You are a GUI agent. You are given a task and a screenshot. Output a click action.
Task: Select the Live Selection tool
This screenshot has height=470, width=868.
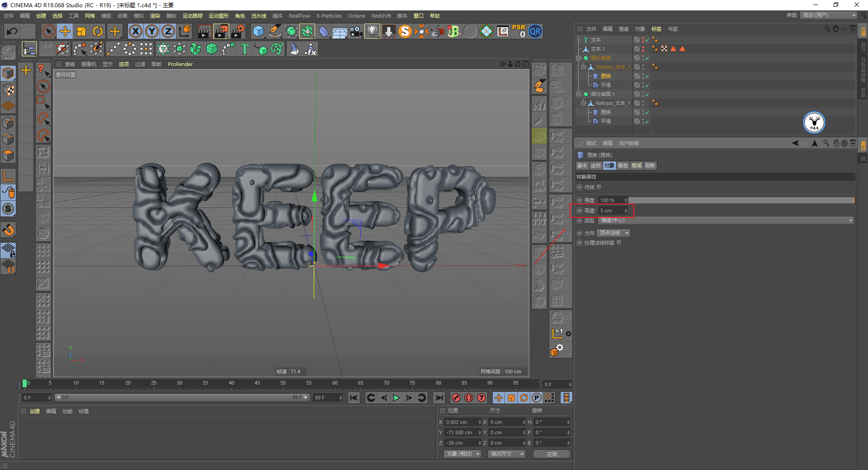pos(48,31)
